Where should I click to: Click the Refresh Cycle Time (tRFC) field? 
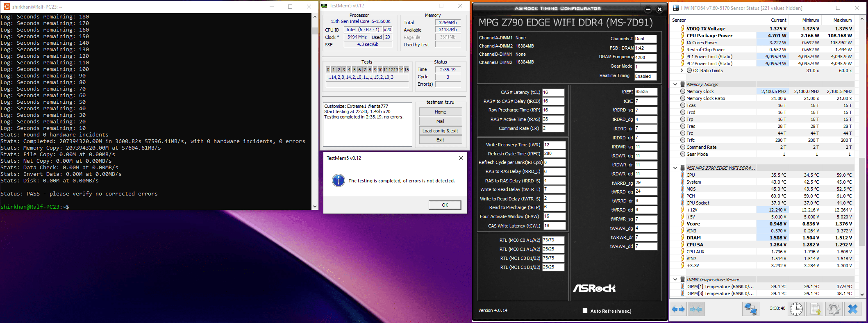pos(554,154)
